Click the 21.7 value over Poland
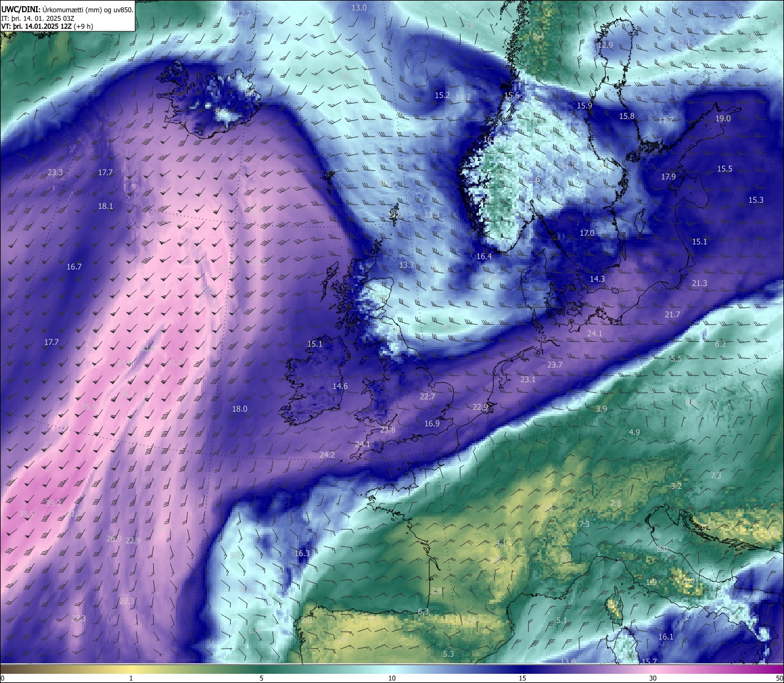 672,315
